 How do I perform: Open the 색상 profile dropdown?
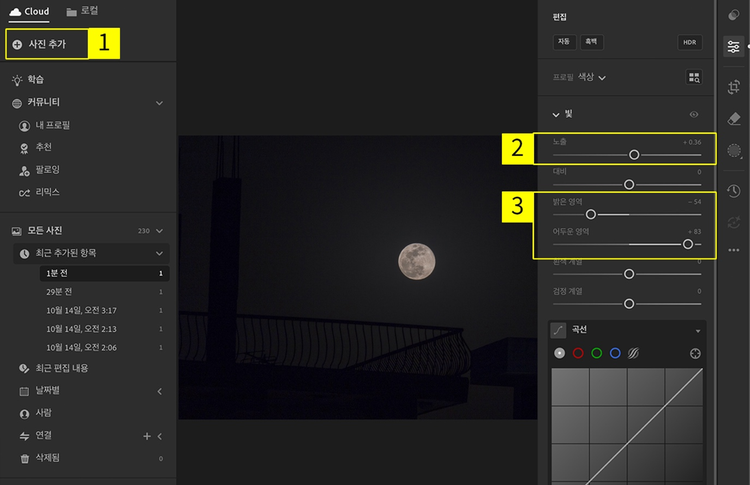(x=592, y=77)
